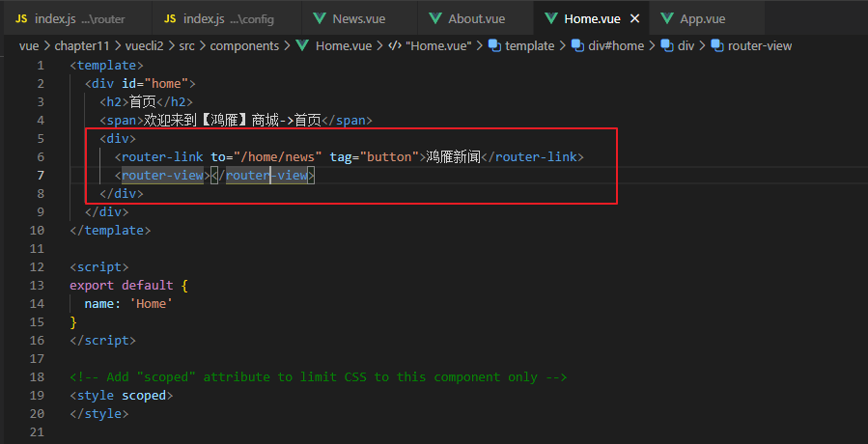Open template breadcrumb symbol
Viewport: 868px width, 444px height.
530,46
